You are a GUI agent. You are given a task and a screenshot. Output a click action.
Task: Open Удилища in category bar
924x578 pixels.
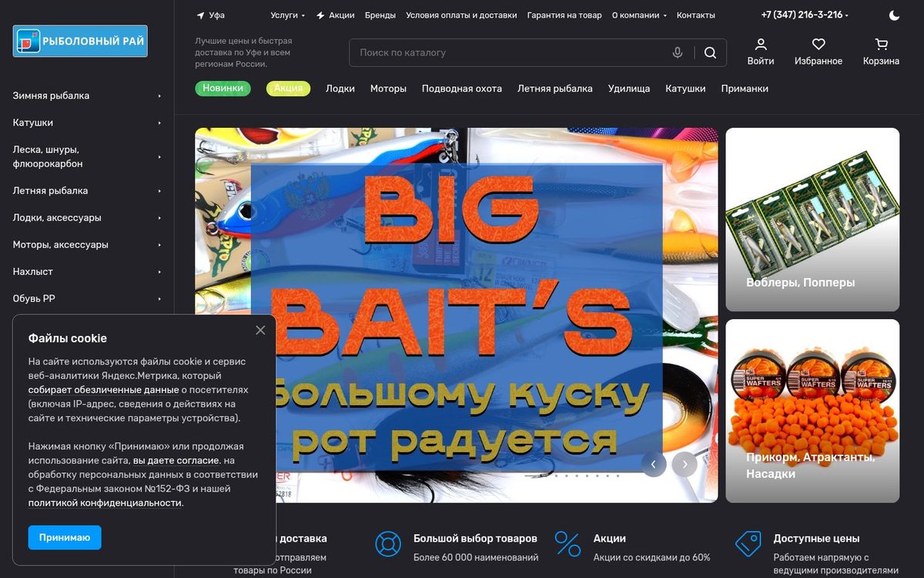tap(629, 89)
